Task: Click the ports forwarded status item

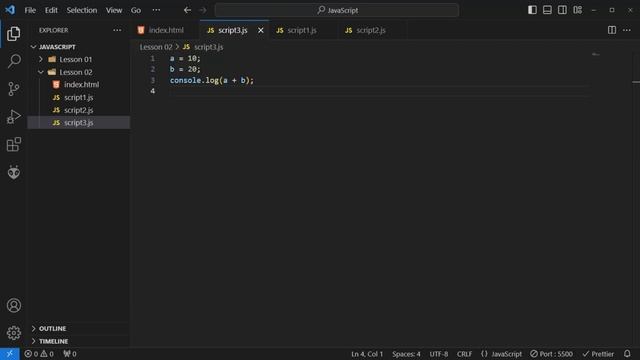Action: (70, 354)
